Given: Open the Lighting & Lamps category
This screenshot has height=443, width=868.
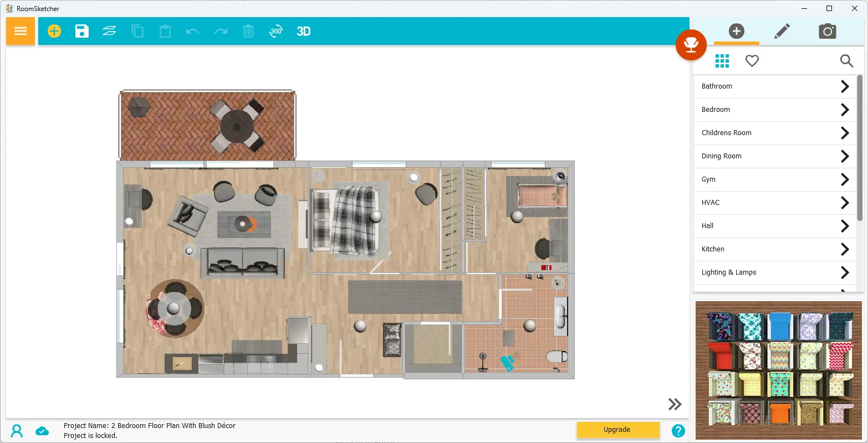Looking at the screenshot, I should [x=775, y=272].
